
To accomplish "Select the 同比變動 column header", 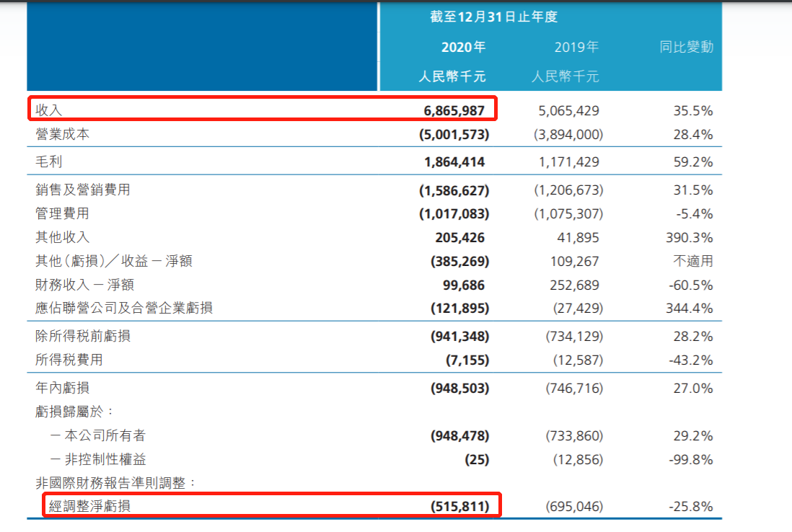I will tap(686, 48).
